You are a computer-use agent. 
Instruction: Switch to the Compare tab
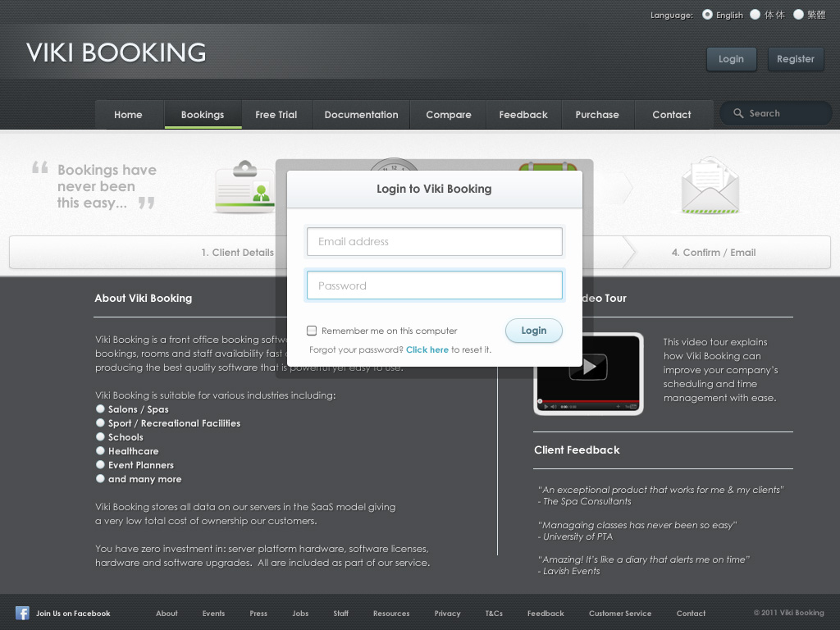click(449, 115)
